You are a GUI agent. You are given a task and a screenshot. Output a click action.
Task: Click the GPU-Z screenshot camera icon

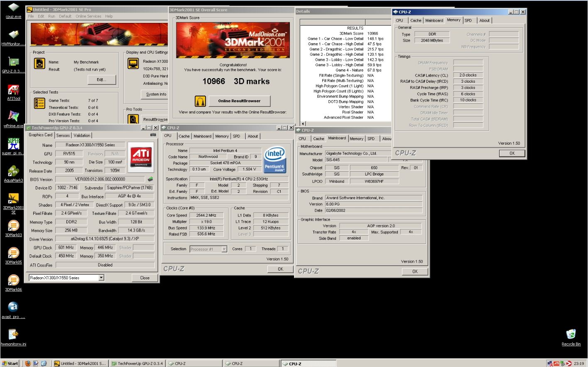pos(153,135)
